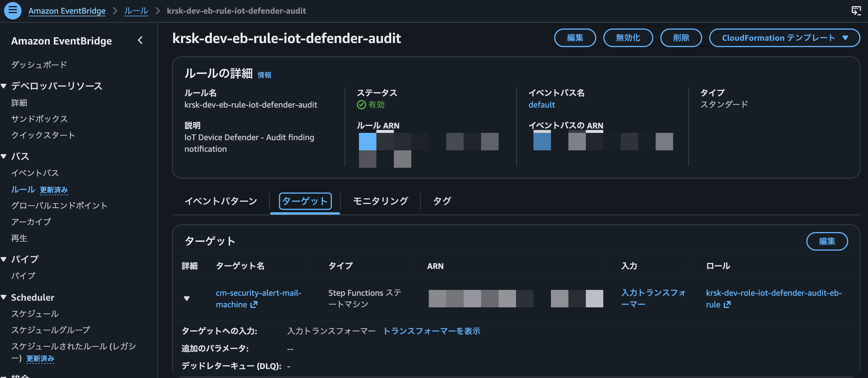Click Step Functions ステートマシン type cell
Viewport: 868px width, 378px height.
click(x=365, y=299)
